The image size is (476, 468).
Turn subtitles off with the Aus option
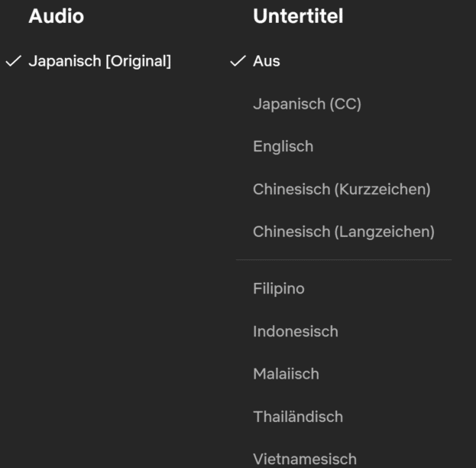267,61
